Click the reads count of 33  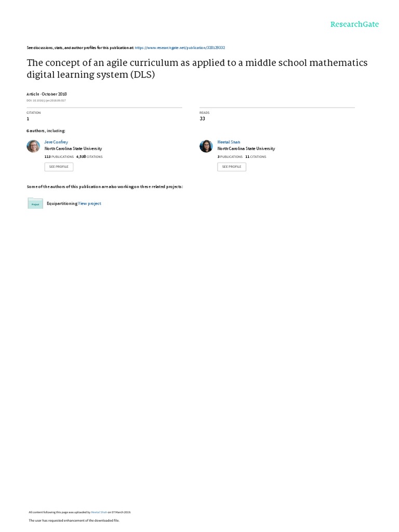coord(202,118)
